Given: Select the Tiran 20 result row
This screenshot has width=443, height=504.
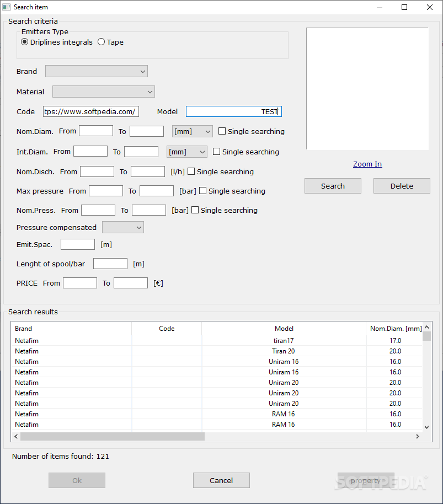Looking at the screenshot, I should point(217,351).
